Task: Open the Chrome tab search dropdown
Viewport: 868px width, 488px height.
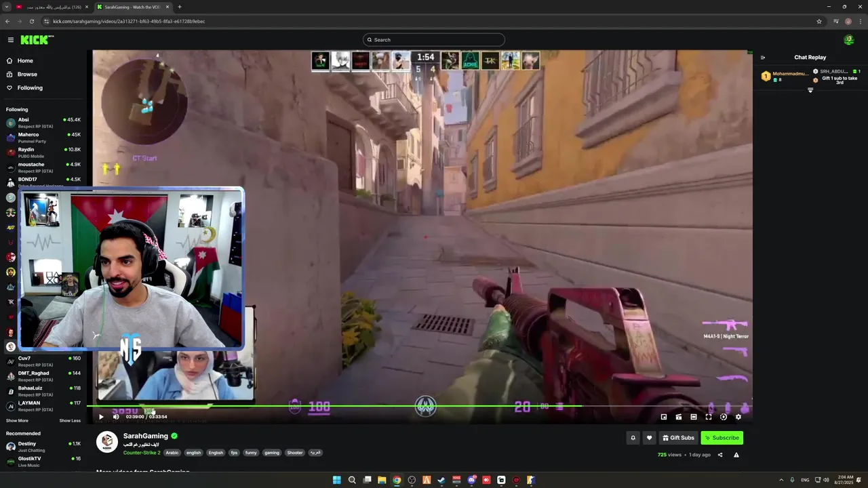Action: [6, 7]
